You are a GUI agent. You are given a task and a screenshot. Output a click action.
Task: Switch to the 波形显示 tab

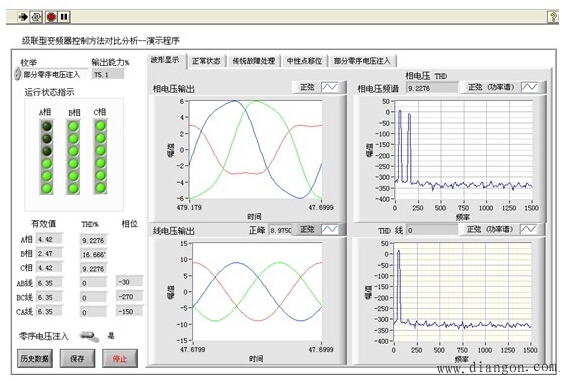pos(166,60)
